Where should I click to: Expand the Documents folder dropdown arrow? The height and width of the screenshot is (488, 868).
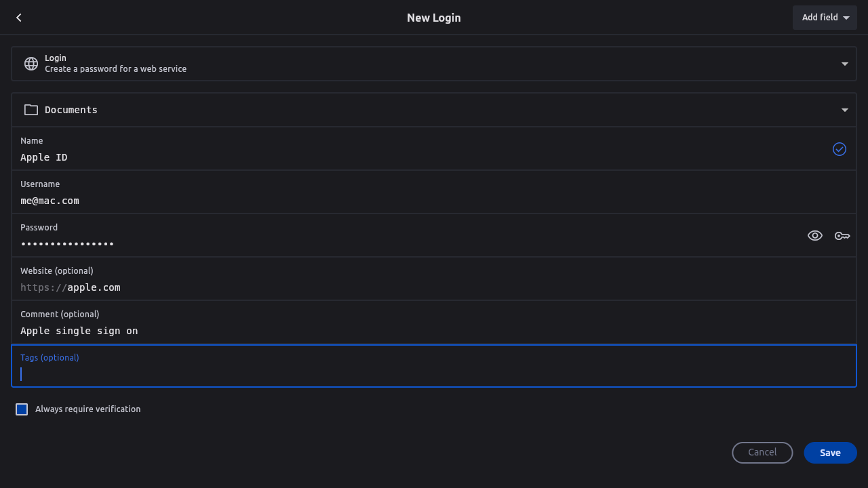point(845,110)
